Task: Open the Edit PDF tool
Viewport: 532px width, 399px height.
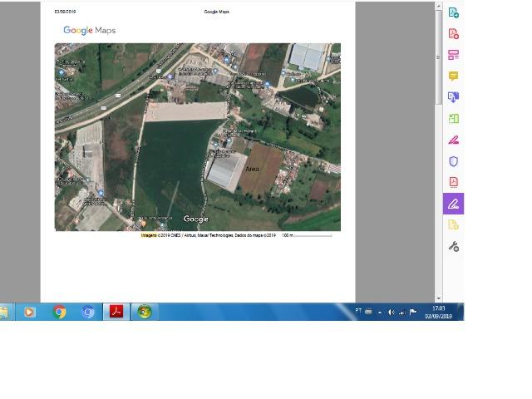Action: pyautogui.click(x=454, y=55)
